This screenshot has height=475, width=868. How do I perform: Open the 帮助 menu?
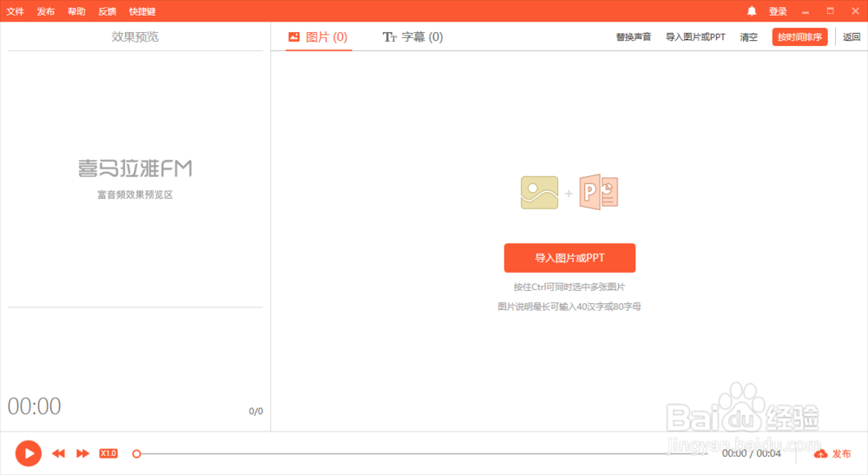coord(76,11)
